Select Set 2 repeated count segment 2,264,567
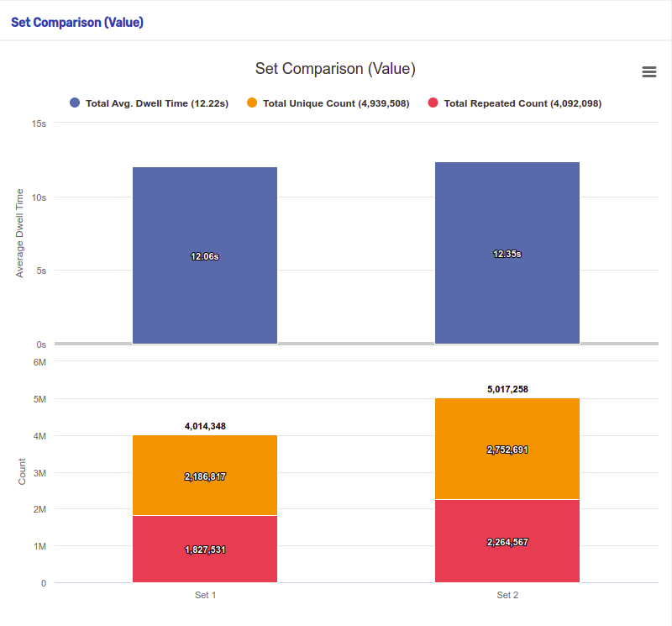The image size is (672, 626). coord(507,541)
